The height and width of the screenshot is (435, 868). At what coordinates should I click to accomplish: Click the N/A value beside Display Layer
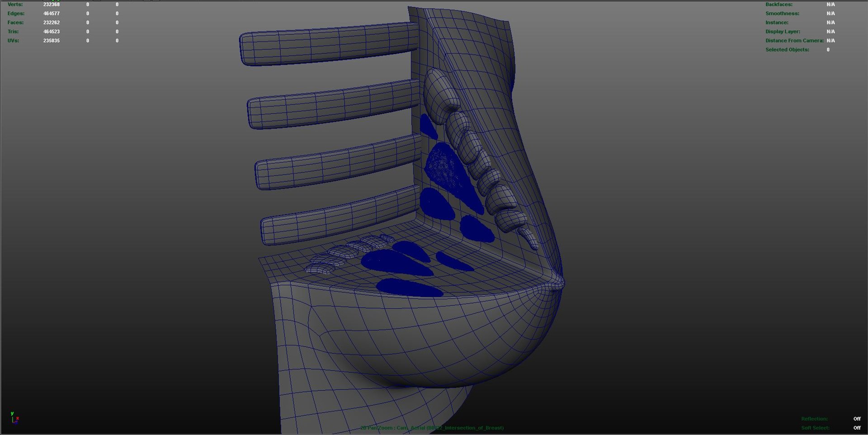[831, 32]
